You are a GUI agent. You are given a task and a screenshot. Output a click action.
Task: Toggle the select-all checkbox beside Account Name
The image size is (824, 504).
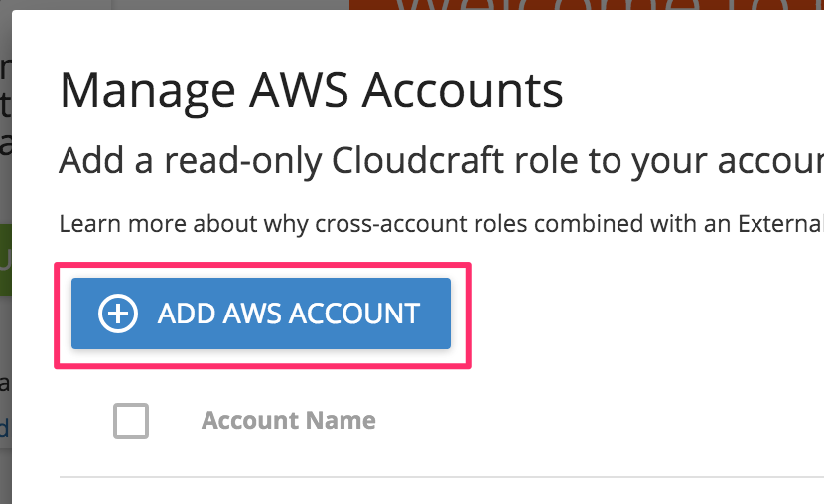tap(131, 421)
